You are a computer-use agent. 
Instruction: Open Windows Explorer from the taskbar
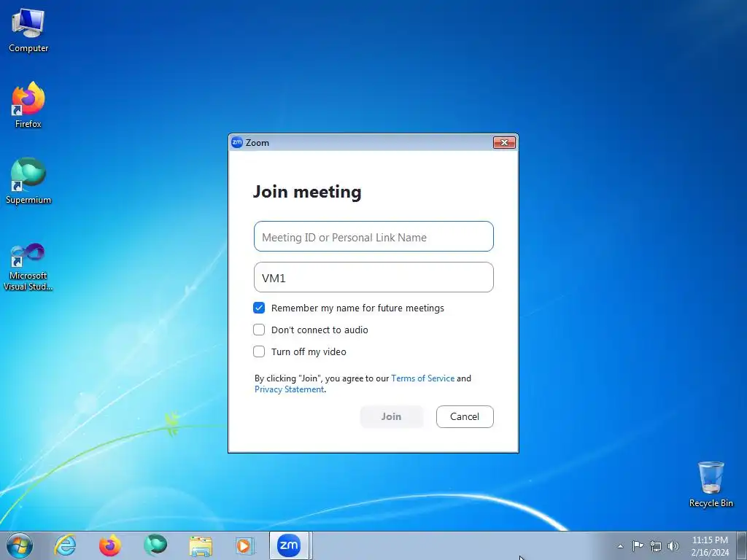coord(201,545)
